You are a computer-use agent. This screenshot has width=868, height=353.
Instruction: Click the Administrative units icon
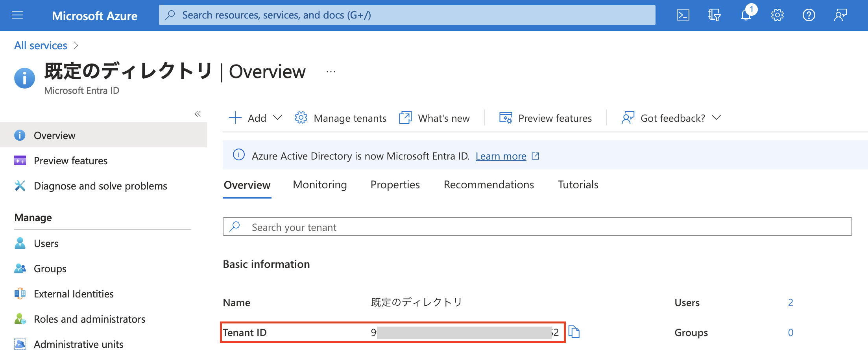coord(20,344)
